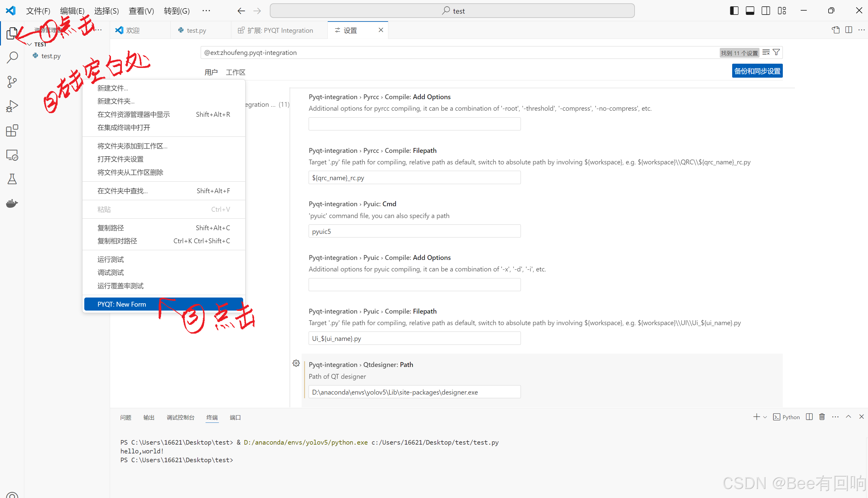The width and height of the screenshot is (868, 498).
Task: Switch to the test.py editor tab
Action: [x=196, y=30]
